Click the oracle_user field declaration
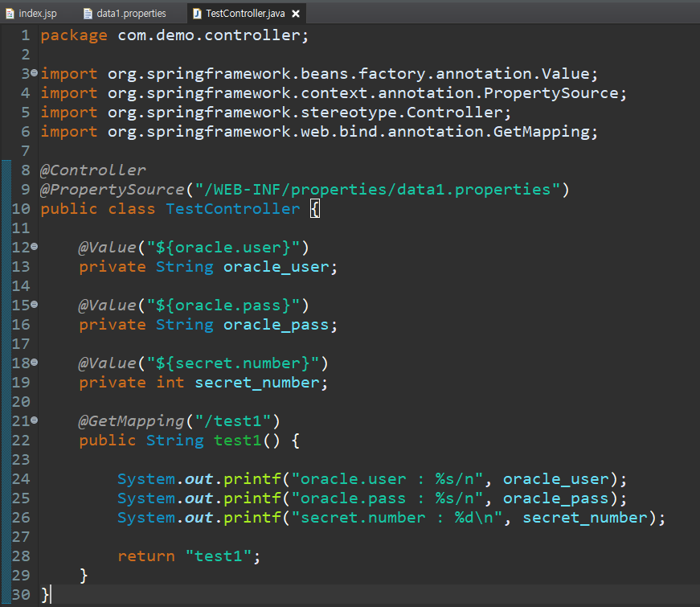700x607 pixels. pos(276,267)
